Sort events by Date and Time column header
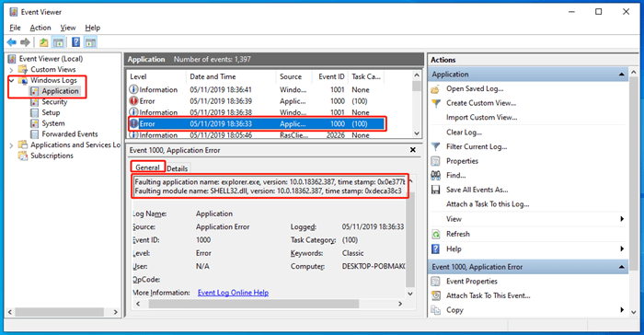This screenshot has height=335, width=644. [x=231, y=76]
